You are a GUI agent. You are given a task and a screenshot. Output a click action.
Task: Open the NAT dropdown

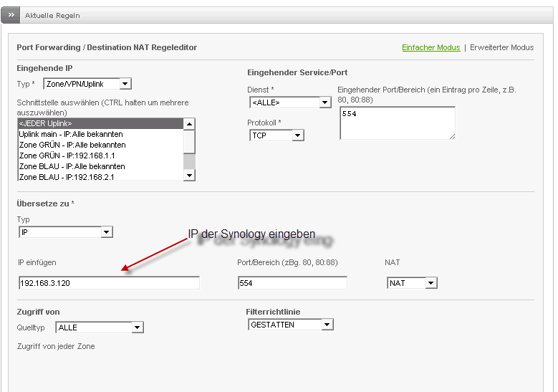[411, 283]
